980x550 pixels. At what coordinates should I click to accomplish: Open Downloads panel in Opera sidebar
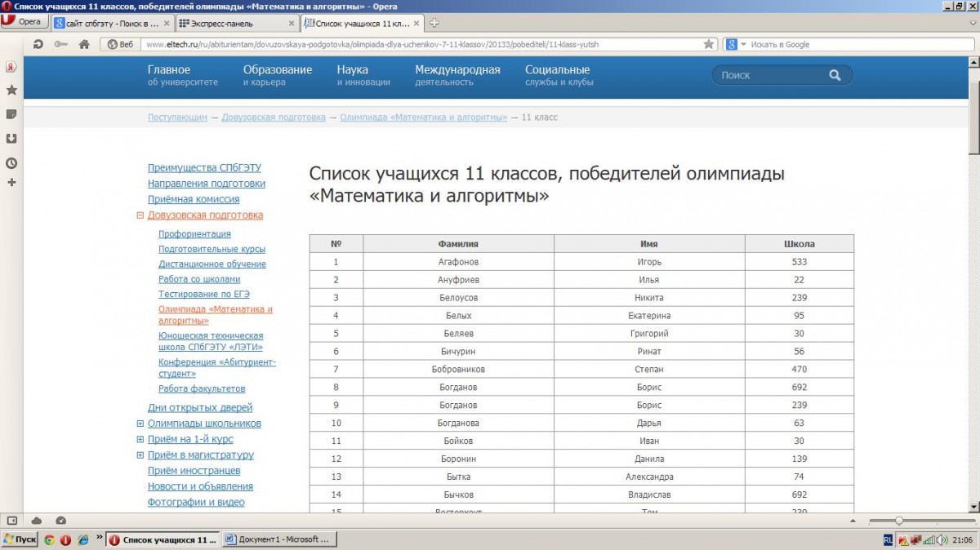[11, 139]
